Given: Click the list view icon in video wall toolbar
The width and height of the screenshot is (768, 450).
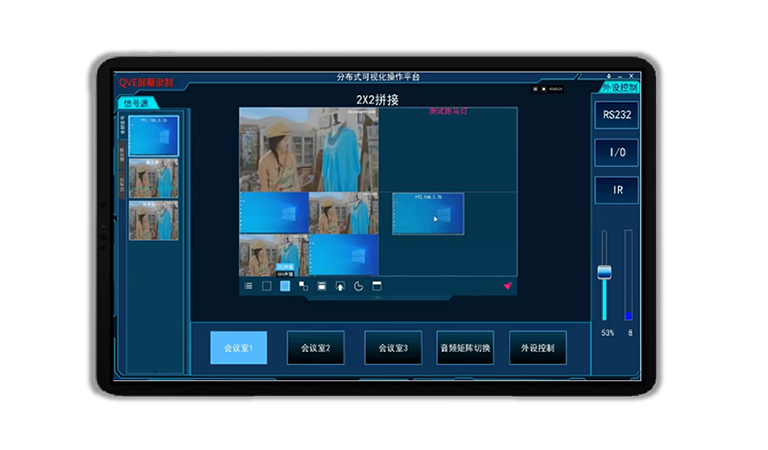Looking at the screenshot, I should click(249, 286).
